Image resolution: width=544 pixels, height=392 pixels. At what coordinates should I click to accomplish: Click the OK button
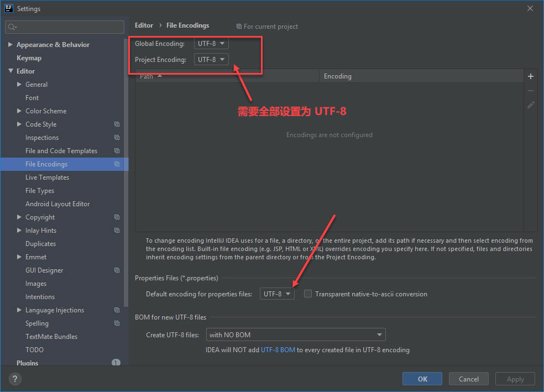tap(422, 379)
